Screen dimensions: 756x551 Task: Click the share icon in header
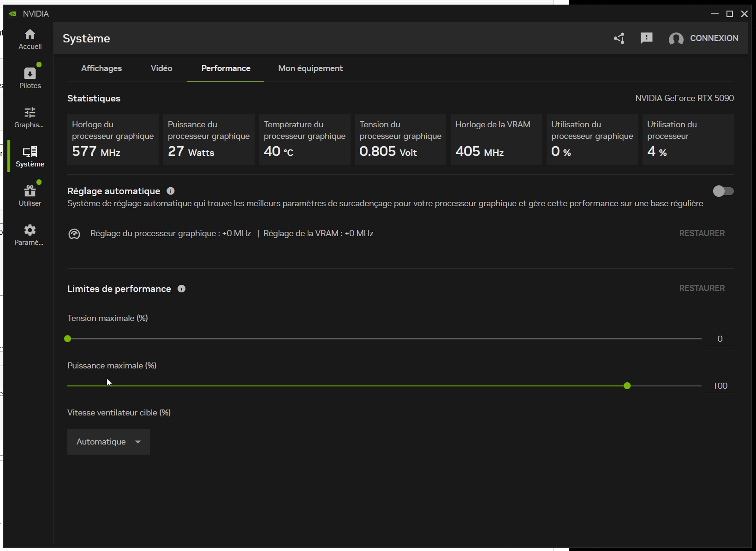click(x=619, y=38)
